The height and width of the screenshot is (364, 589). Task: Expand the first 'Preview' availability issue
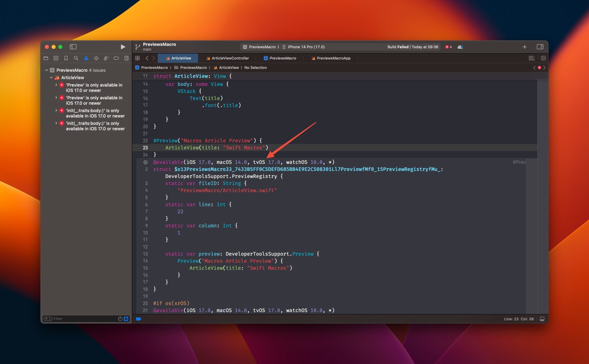tap(56, 85)
